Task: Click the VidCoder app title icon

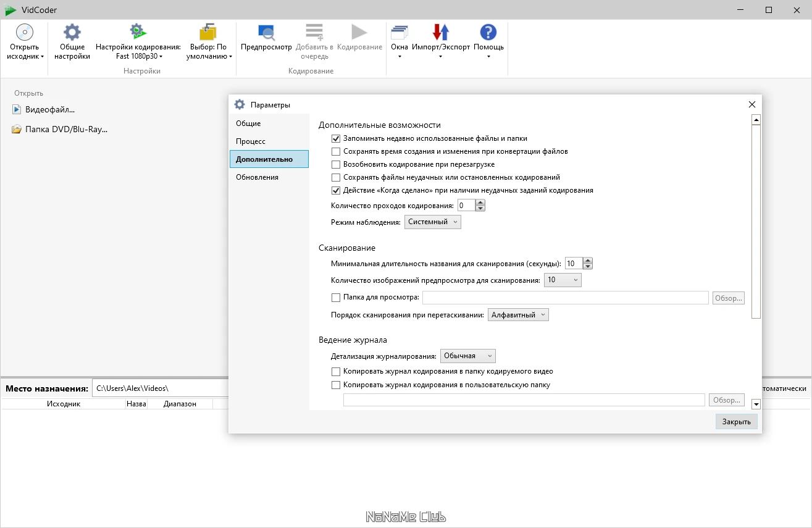Action: click(x=10, y=10)
